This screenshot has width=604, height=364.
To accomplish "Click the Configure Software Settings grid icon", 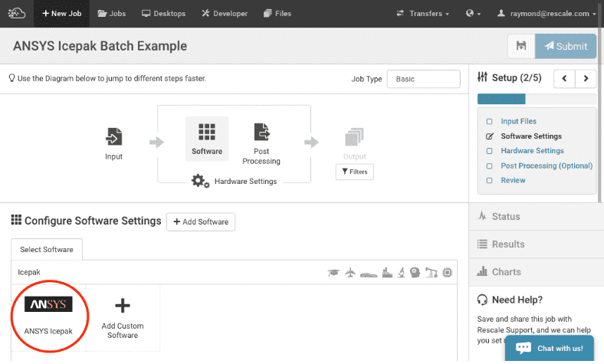I will click(x=16, y=220).
